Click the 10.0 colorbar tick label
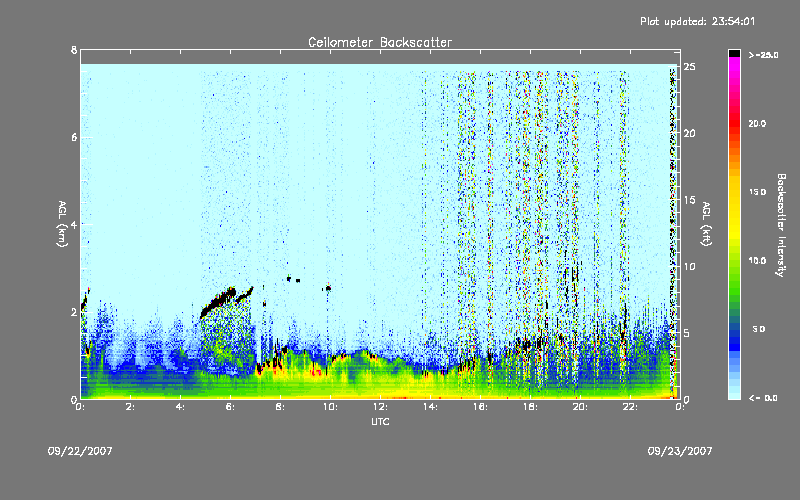 [x=757, y=261]
